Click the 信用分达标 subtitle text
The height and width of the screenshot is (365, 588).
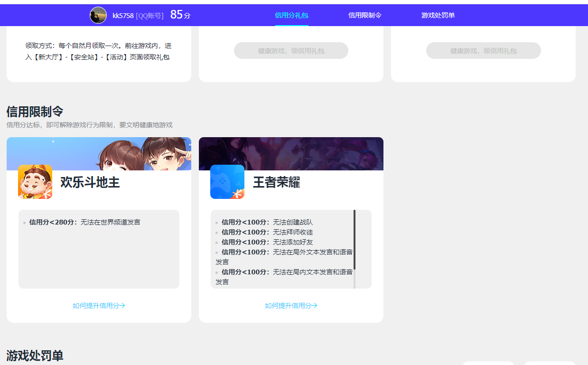[x=89, y=125]
